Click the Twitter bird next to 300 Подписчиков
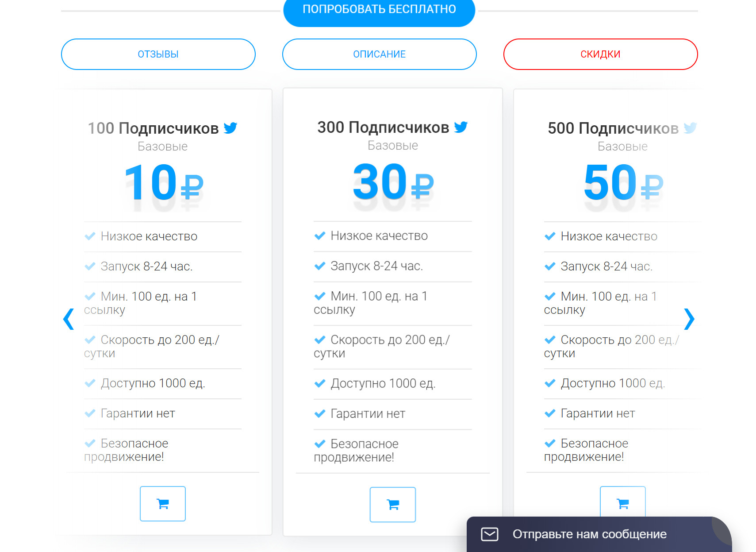This screenshot has width=756, height=552. coord(461,127)
